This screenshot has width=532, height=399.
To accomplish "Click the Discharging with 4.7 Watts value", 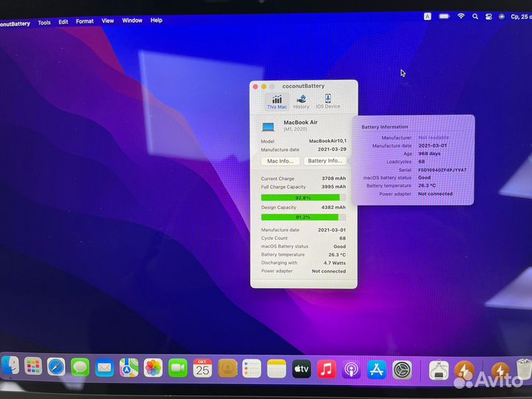I will click(335, 263).
